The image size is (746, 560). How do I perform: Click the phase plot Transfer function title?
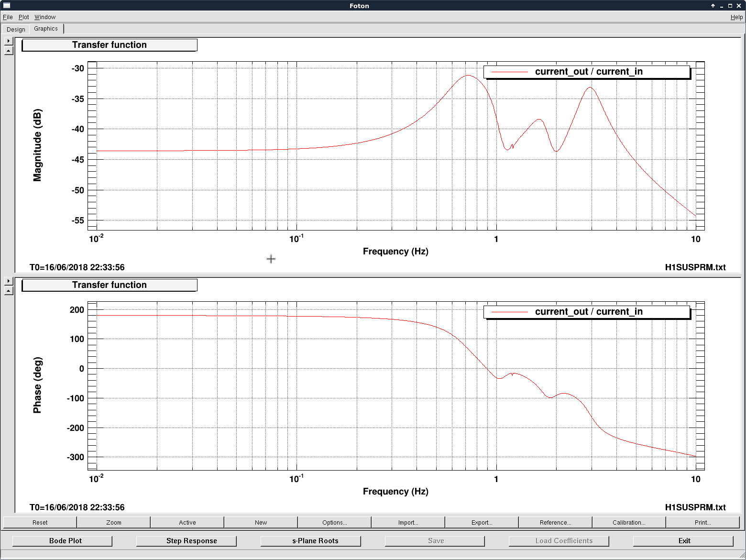point(110,285)
